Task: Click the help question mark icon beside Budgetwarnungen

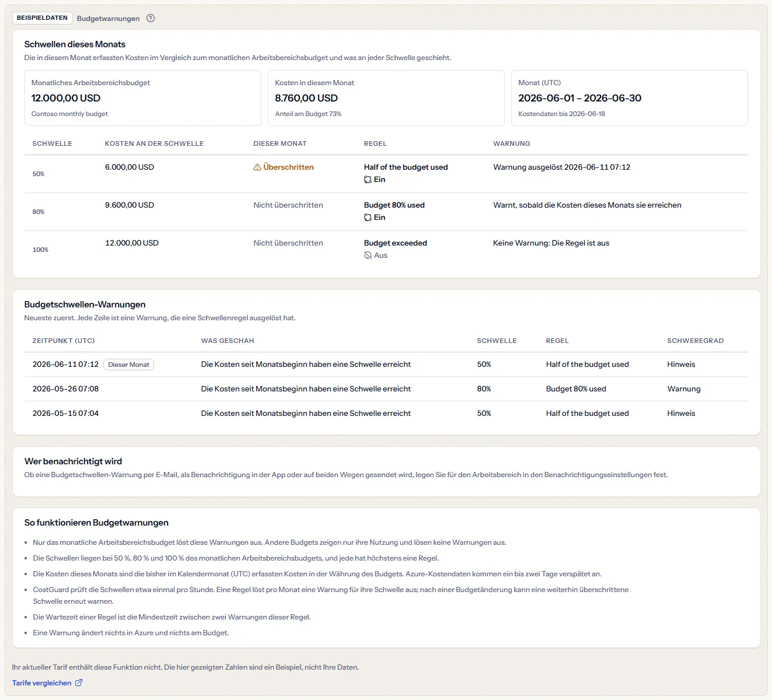Action: click(x=151, y=18)
